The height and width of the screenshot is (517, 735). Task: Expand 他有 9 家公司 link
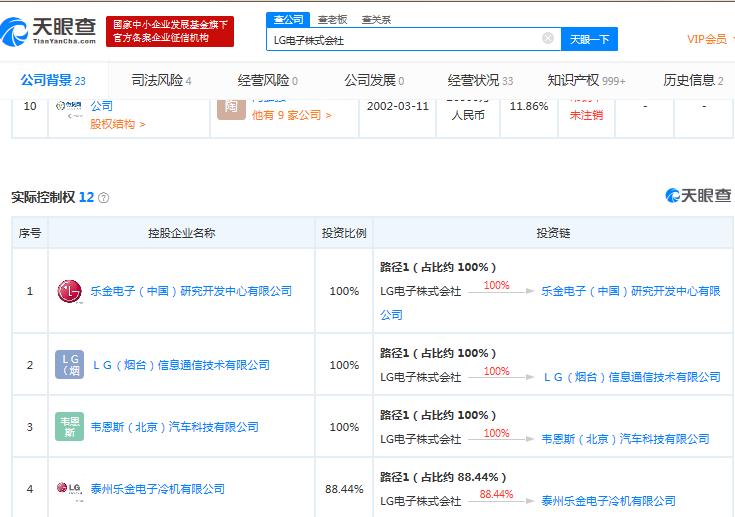292,115
